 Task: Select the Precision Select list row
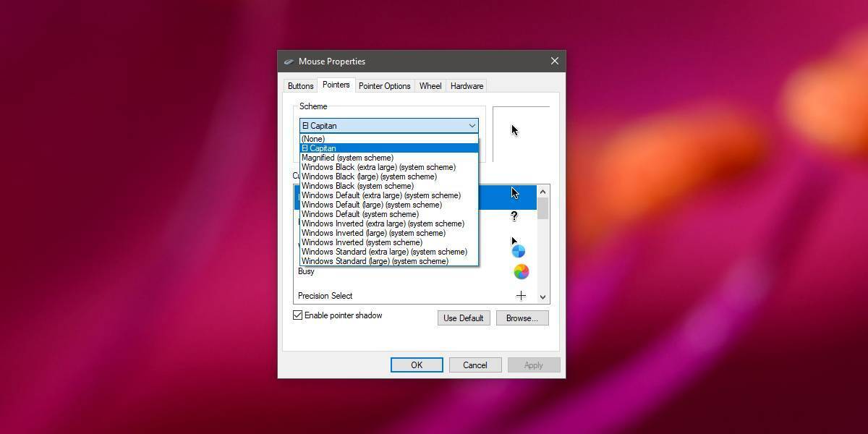(415, 295)
